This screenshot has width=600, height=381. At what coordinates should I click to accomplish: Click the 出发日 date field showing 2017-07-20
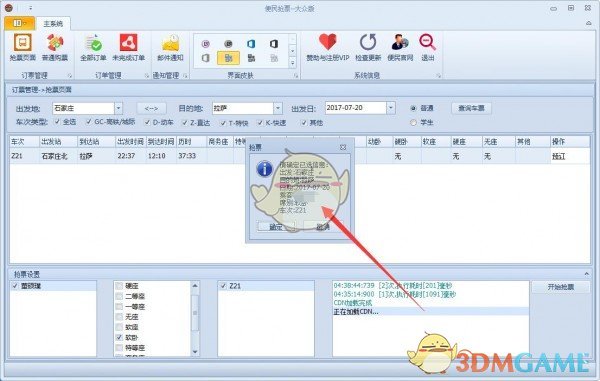click(356, 108)
